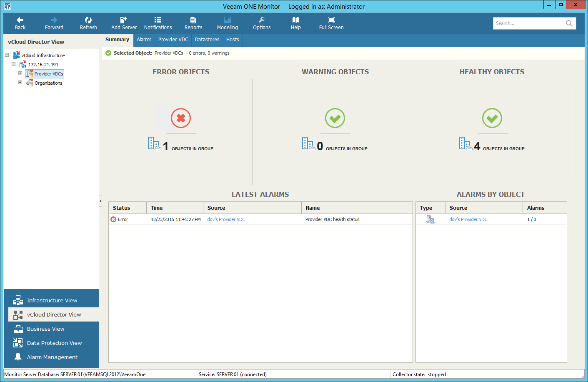Open Notifications settings
This screenshot has height=382, width=588.
[x=158, y=23]
